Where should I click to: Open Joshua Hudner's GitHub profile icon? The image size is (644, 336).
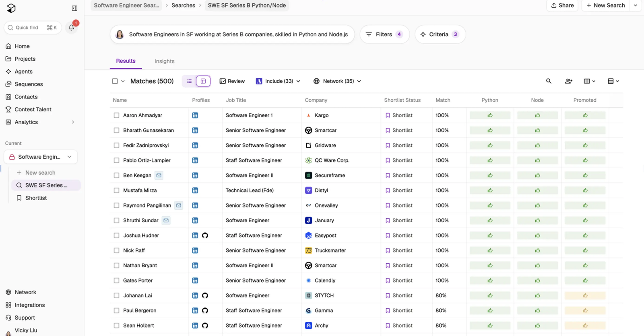click(x=205, y=236)
